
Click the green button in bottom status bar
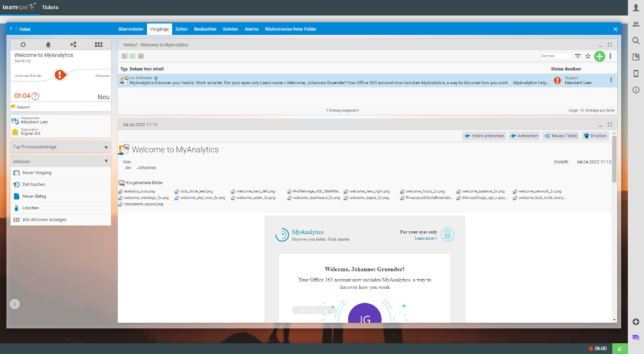coord(619,349)
